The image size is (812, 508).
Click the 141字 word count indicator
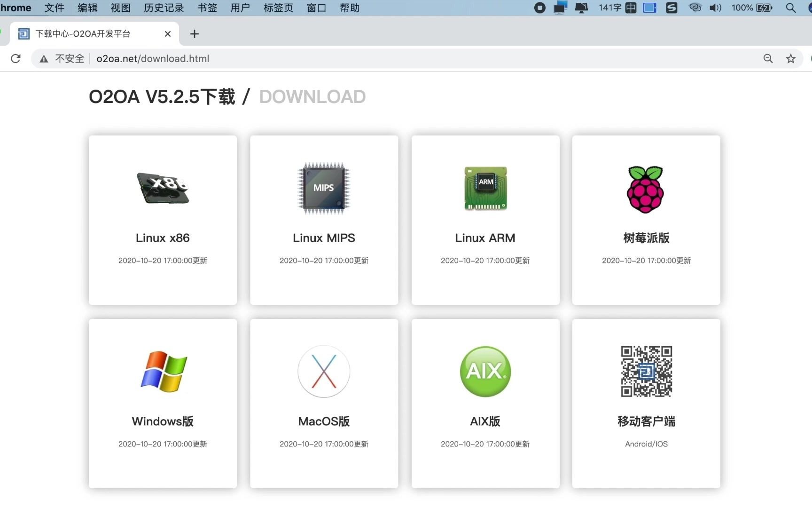[610, 8]
